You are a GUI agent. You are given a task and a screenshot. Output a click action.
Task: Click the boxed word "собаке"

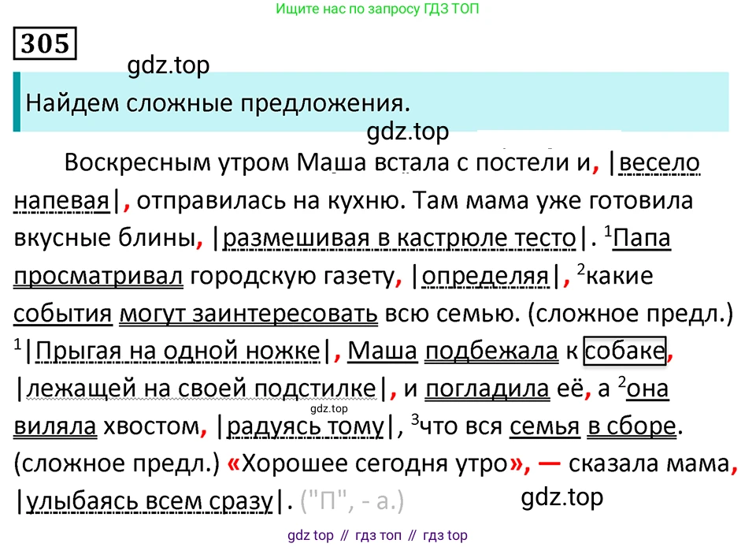point(625,351)
